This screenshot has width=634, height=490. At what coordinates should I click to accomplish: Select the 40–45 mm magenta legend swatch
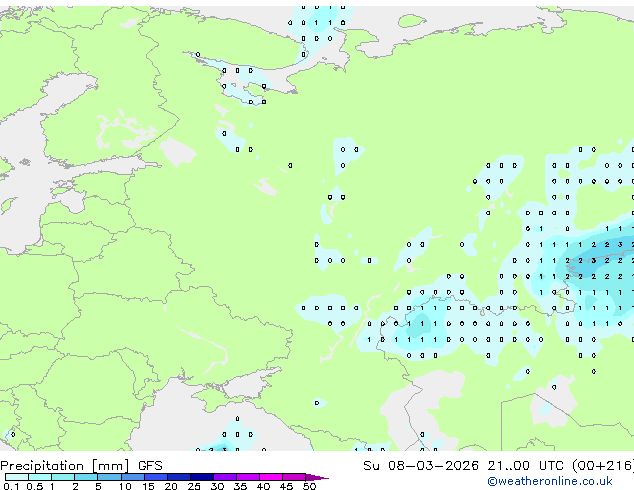point(271,477)
